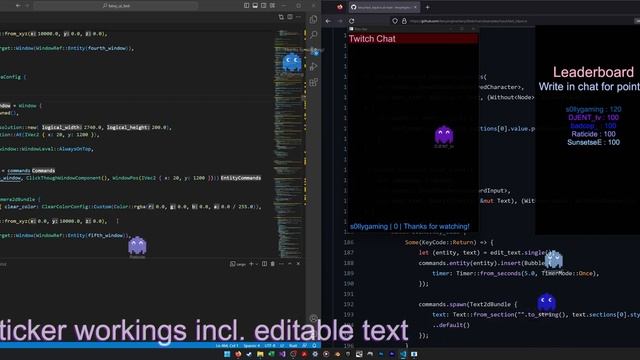The height and width of the screenshot is (360, 640).
Task: Click the Ln, Col indicator in the status bar
Action: click(227, 346)
